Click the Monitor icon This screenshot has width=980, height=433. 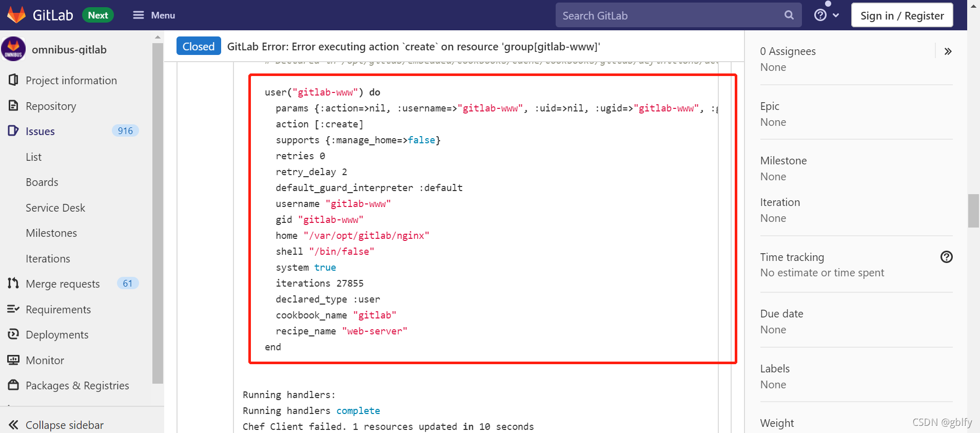pos(13,360)
